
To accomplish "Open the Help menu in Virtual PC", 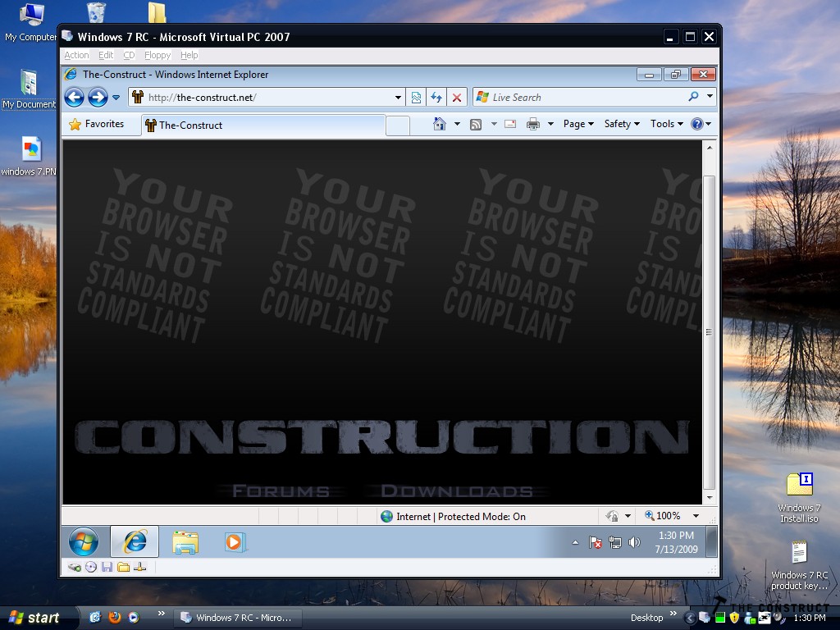I will [189, 55].
